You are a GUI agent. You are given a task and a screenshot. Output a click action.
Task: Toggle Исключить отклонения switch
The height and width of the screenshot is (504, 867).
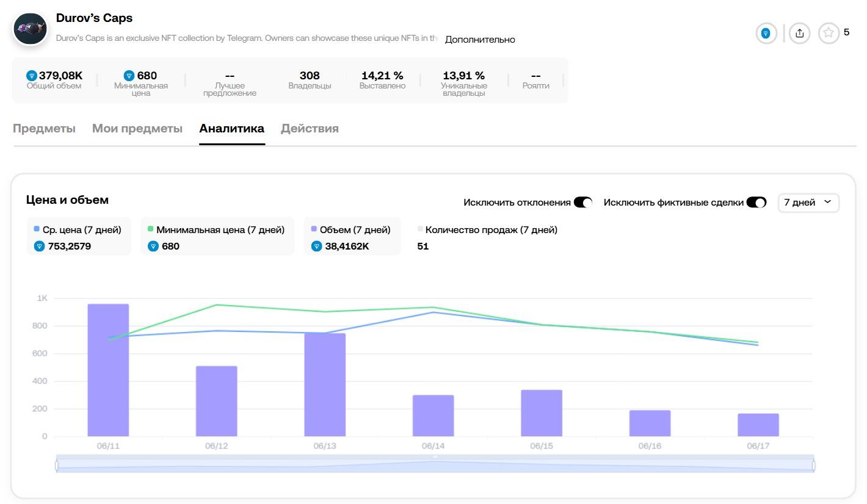583,202
